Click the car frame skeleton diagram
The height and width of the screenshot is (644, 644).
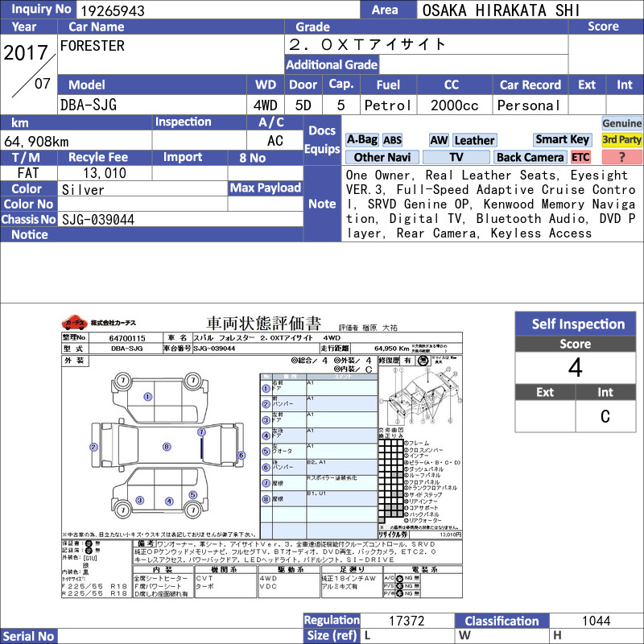pyautogui.click(x=419, y=395)
